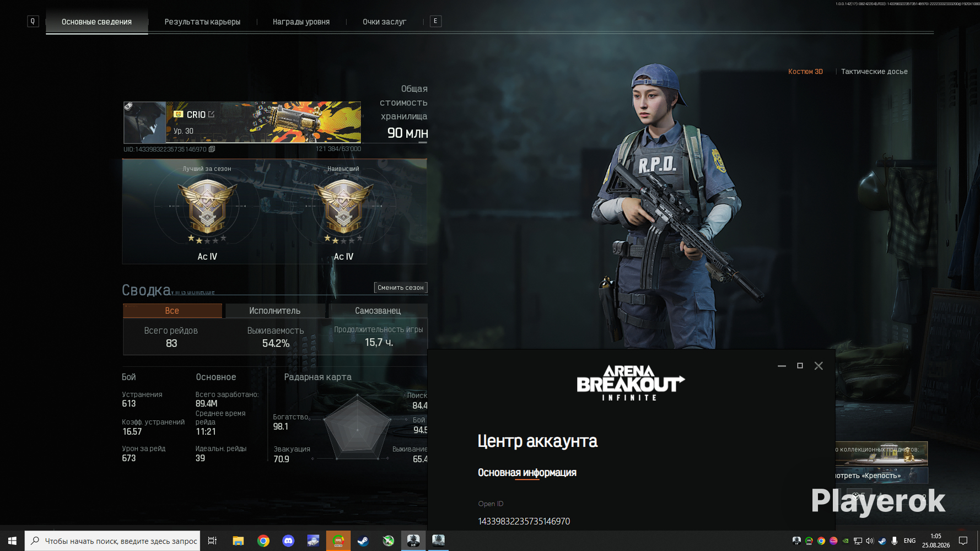This screenshot has height=551, width=980.
Task: Click the experience progress 121 384/63 000
Action: 338,149
